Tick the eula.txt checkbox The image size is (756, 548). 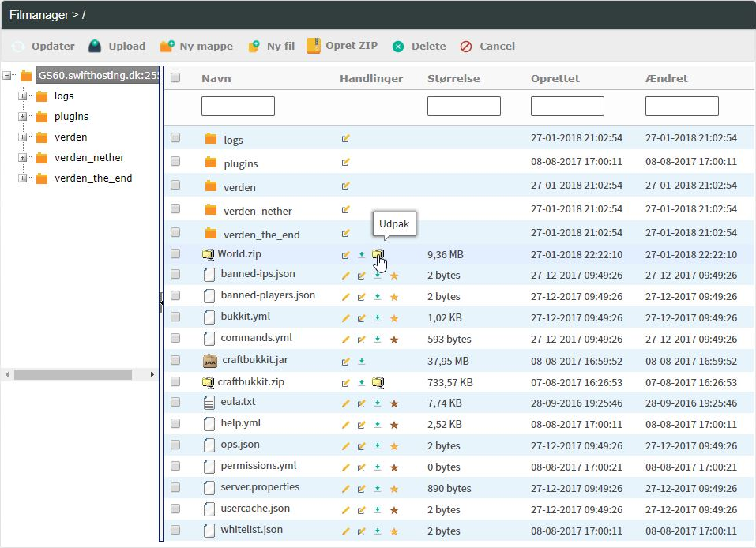point(175,402)
